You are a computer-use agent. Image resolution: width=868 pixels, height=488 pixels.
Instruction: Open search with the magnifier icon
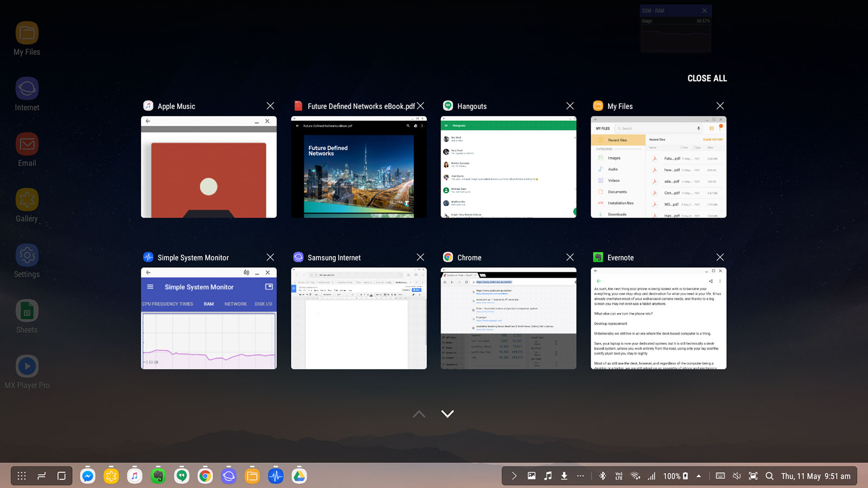point(769,476)
